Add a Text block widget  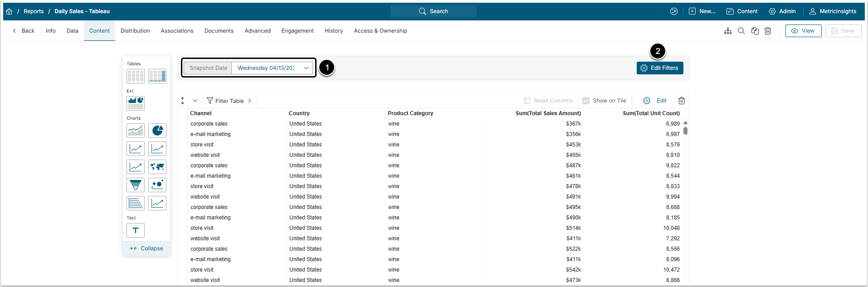(136, 230)
